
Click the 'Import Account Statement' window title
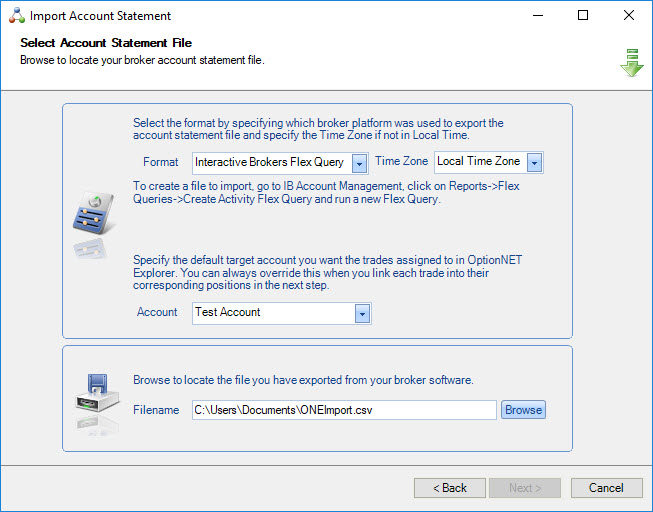(100, 16)
